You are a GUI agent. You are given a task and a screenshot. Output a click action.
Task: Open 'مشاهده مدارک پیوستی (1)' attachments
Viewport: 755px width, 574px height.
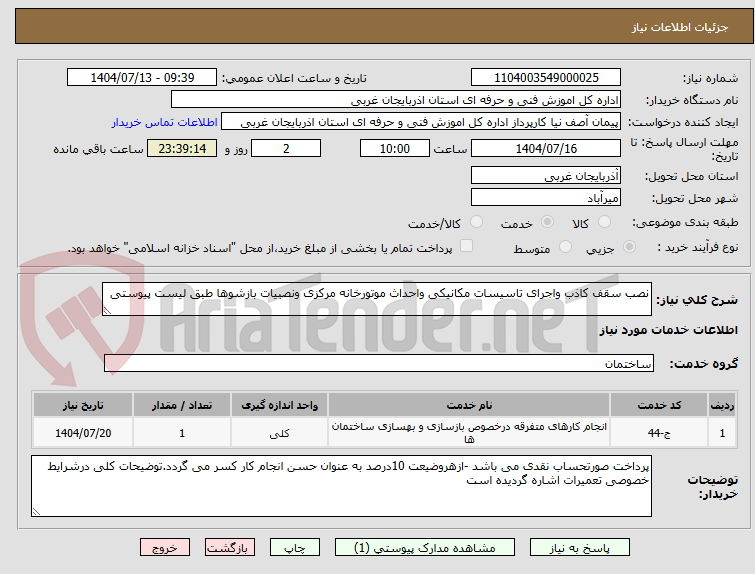pyautogui.click(x=425, y=548)
